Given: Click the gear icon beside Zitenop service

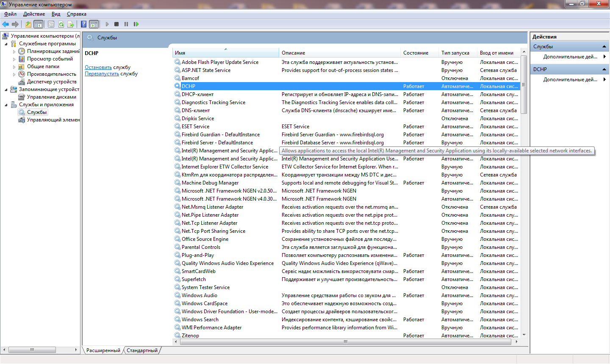Looking at the screenshot, I should point(177,336).
